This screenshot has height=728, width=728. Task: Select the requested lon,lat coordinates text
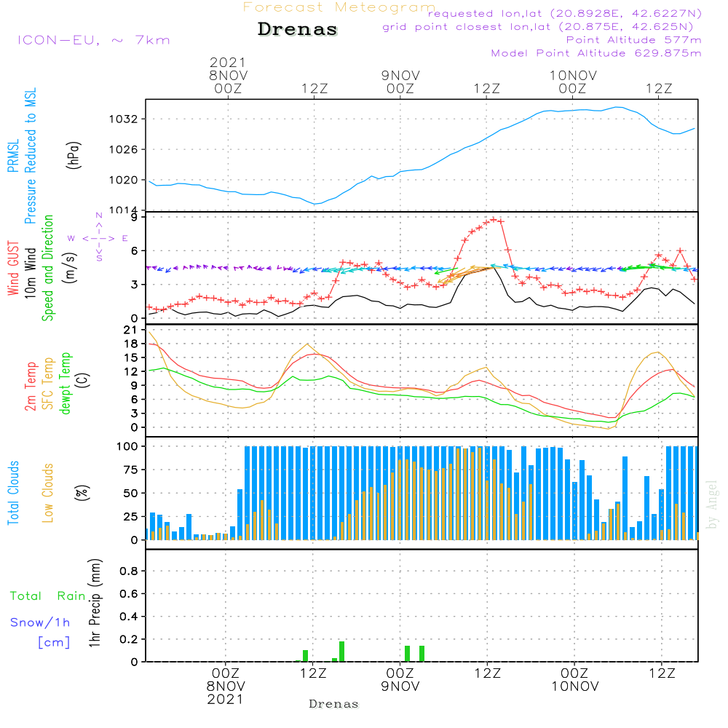564,13
